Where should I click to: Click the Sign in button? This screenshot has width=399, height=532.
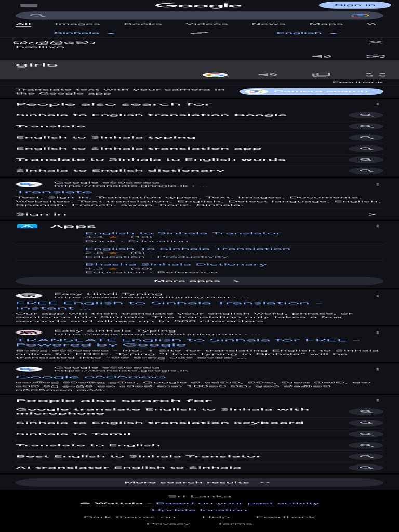pyautogui.click(x=355, y=5)
